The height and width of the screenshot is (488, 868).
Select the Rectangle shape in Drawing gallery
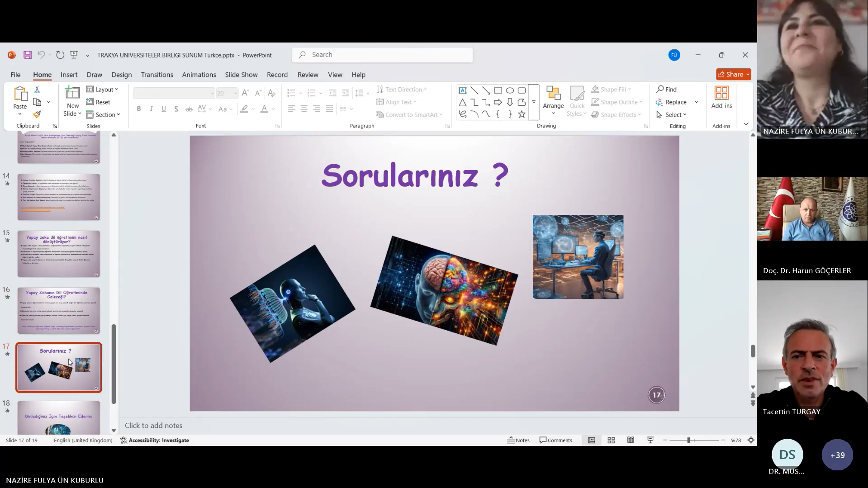(498, 90)
